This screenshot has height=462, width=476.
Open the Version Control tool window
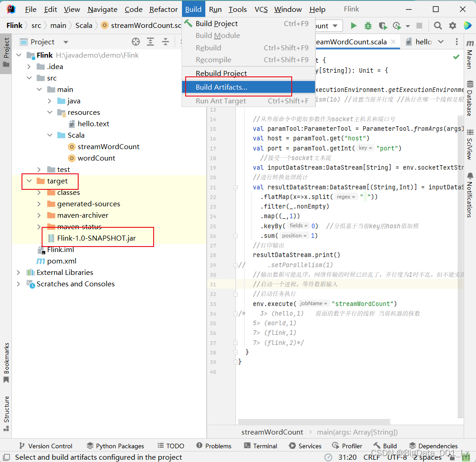tap(46, 446)
